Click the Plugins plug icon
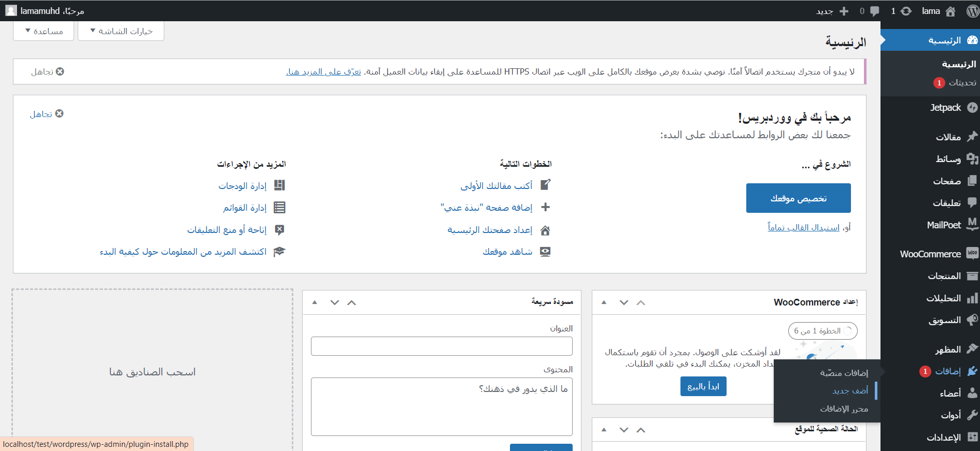Image resolution: width=980 pixels, height=451 pixels. (972, 371)
